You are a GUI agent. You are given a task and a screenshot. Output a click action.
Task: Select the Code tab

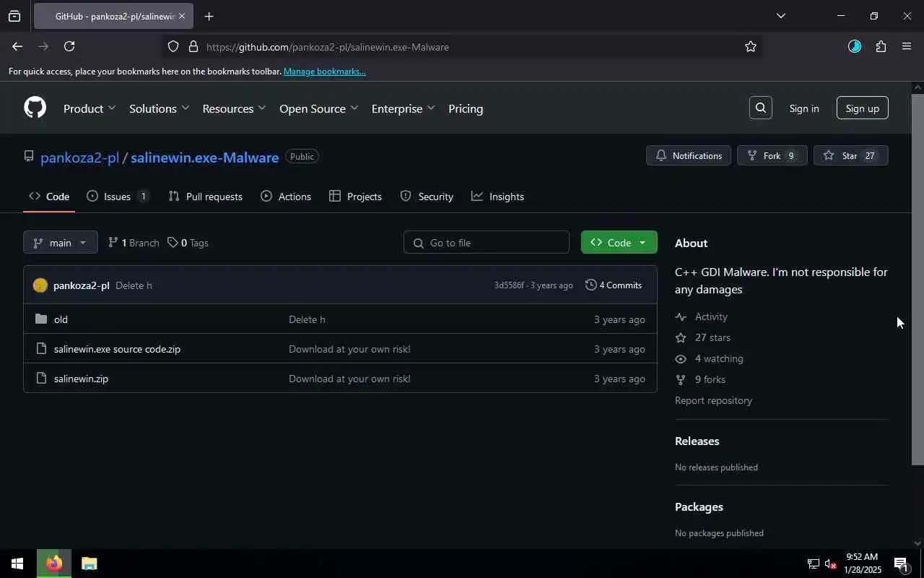(x=49, y=197)
